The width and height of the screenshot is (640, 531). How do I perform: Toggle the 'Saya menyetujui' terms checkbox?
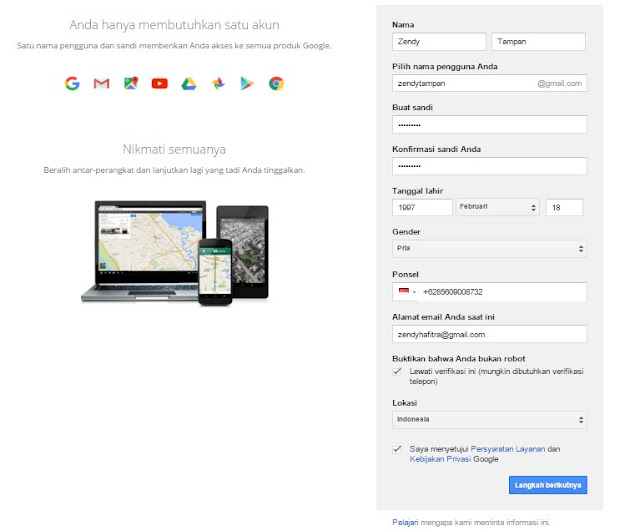tap(397, 449)
